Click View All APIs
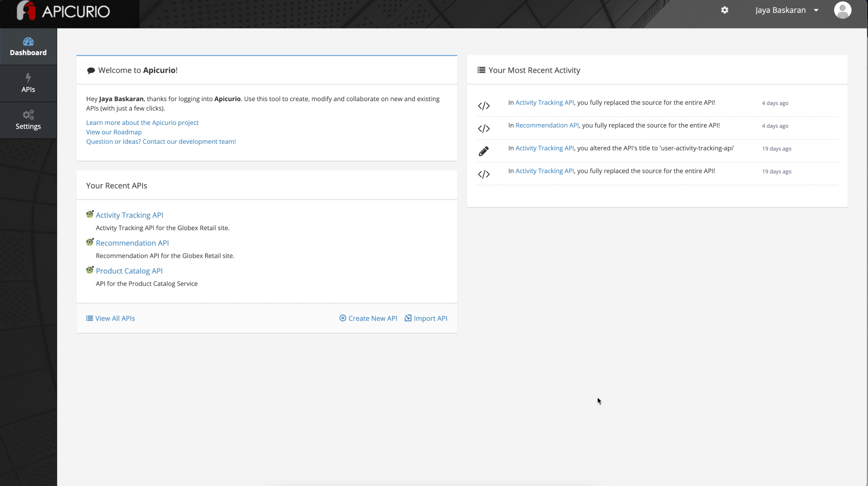The width and height of the screenshot is (868, 486). (x=110, y=318)
